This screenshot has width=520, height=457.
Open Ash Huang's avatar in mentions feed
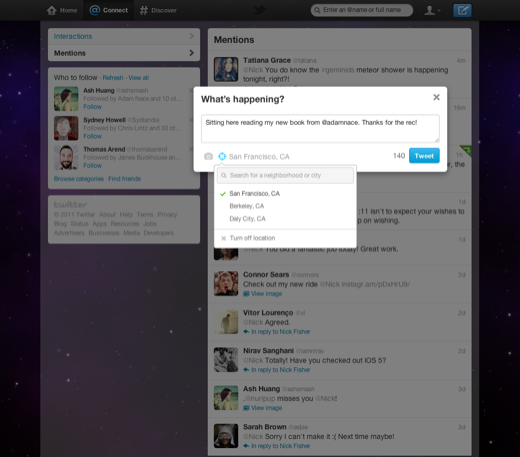pyautogui.click(x=226, y=398)
